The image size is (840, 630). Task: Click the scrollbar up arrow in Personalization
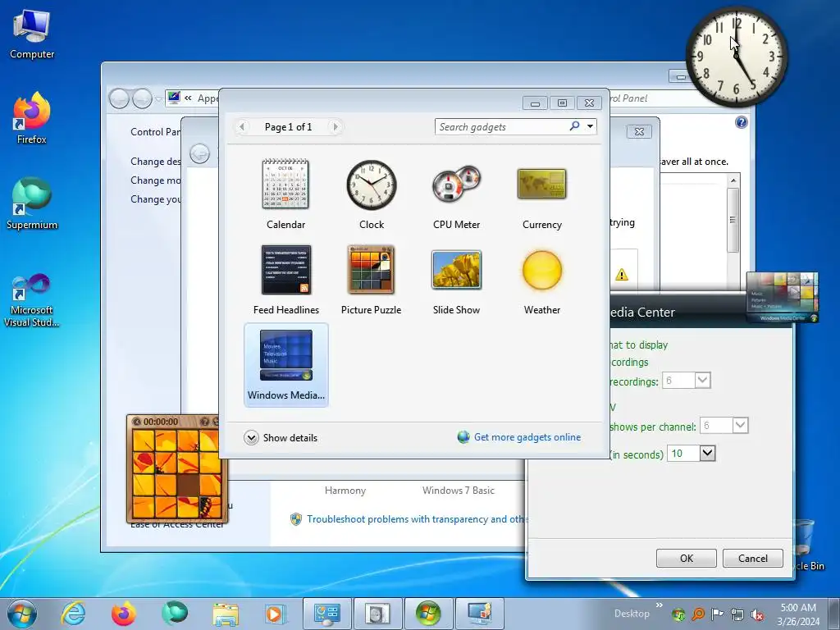(x=733, y=180)
